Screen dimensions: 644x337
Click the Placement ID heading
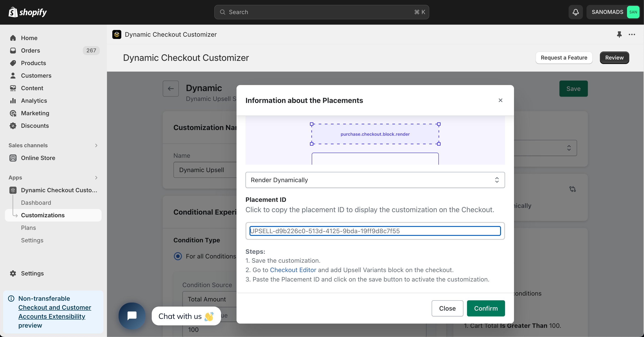tap(266, 200)
